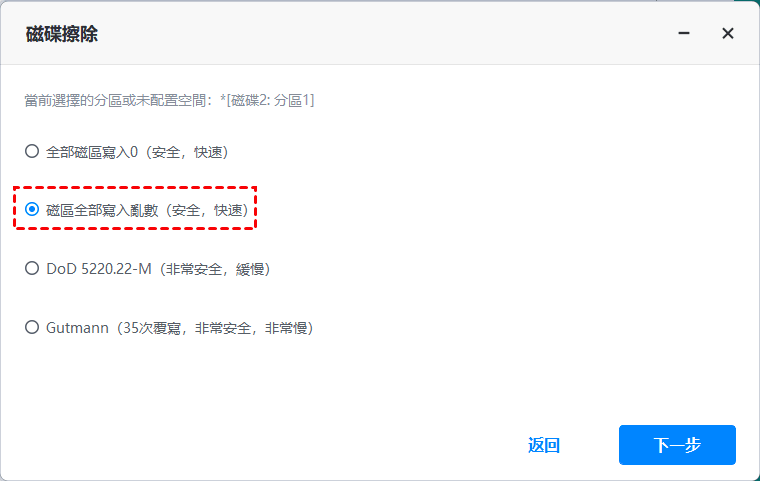The height and width of the screenshot is (481, 760).
Task: Select the 磁區全部寫入亂數 radio button
Action: [x=32, y=209]
